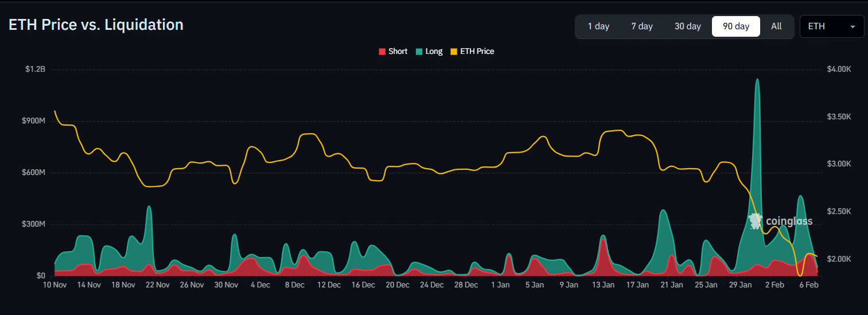Toggle the Long series legend label
Viewport: 868px width, 315px height.
(x=434, y=52)
